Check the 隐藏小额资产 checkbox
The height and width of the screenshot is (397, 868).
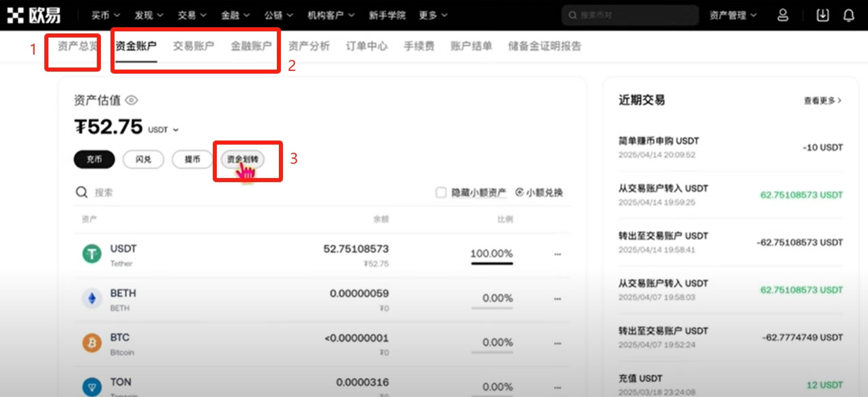tap(440, 193)
